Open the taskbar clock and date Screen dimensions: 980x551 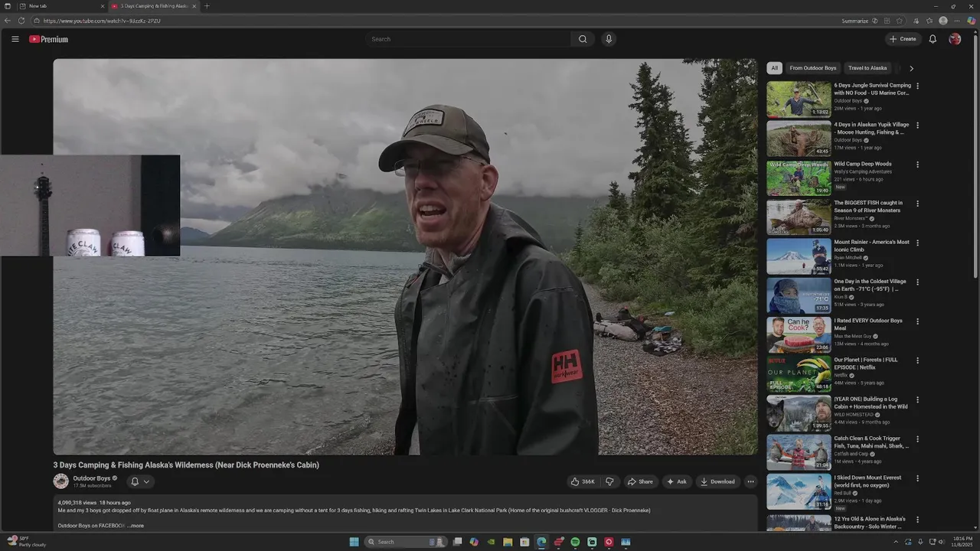962,542
